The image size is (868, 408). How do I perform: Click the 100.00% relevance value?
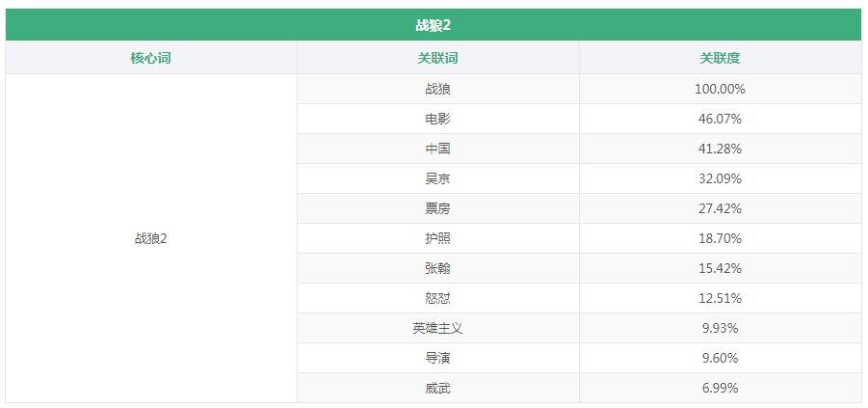[720, 89]
